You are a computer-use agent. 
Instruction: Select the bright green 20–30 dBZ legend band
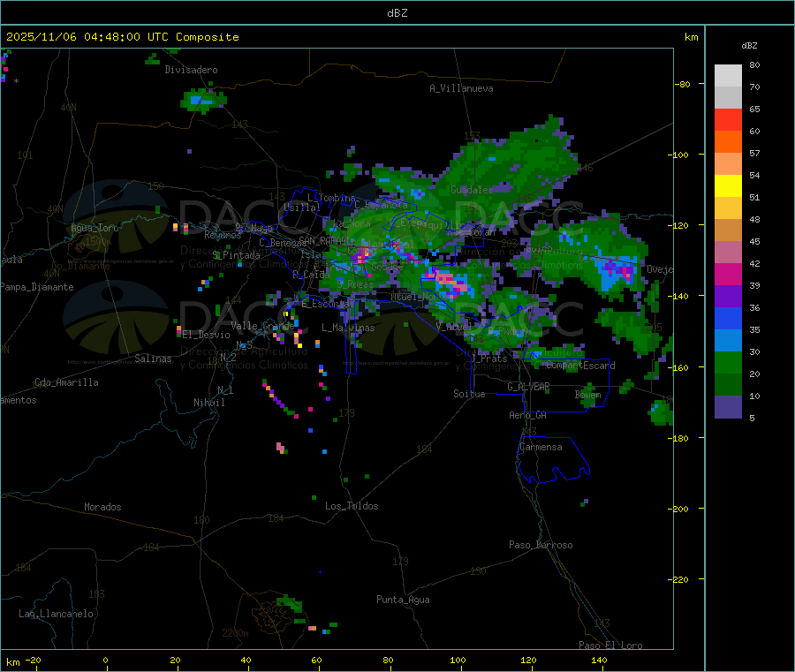pyautogui.click(x=728, y=362)
